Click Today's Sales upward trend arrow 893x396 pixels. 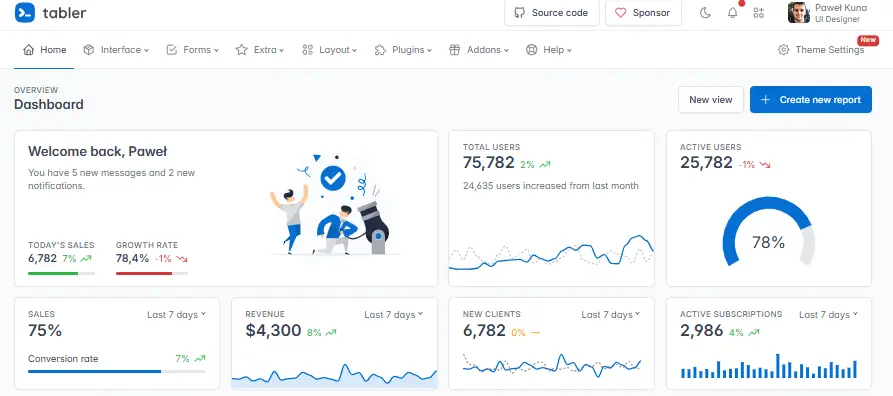[x=86, y=259]
